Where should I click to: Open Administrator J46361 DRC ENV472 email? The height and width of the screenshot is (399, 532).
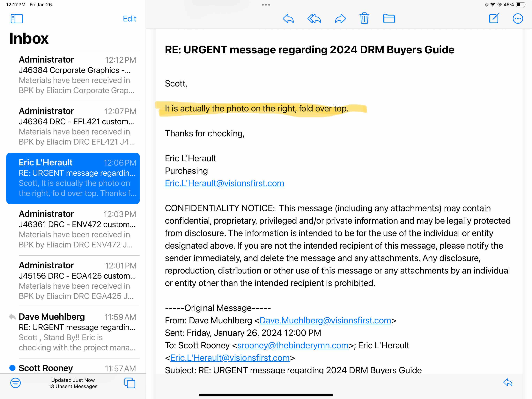pos(77,229)
